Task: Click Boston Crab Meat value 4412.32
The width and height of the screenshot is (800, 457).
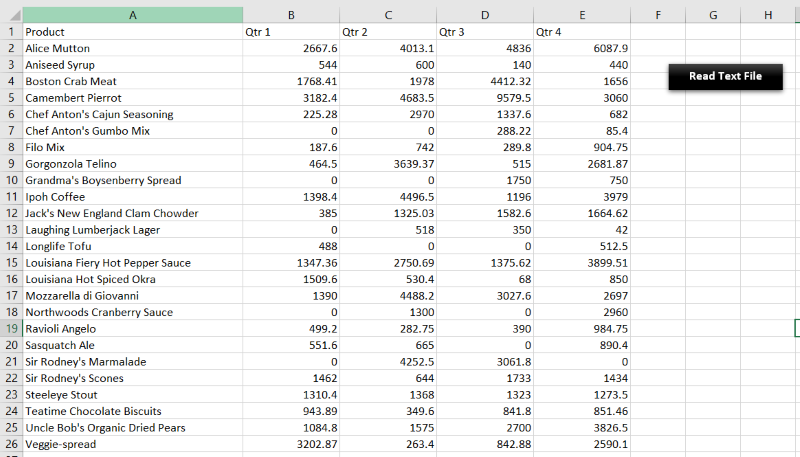Action: (x=485, y=81)
